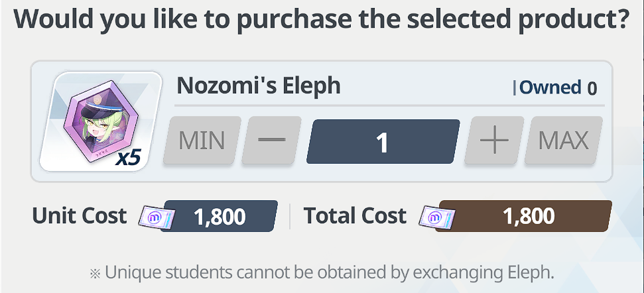Viewport: 644px width, 293px height.
Task: Select the brown Total Cost value 1,800
Action: tap(524, 216)
